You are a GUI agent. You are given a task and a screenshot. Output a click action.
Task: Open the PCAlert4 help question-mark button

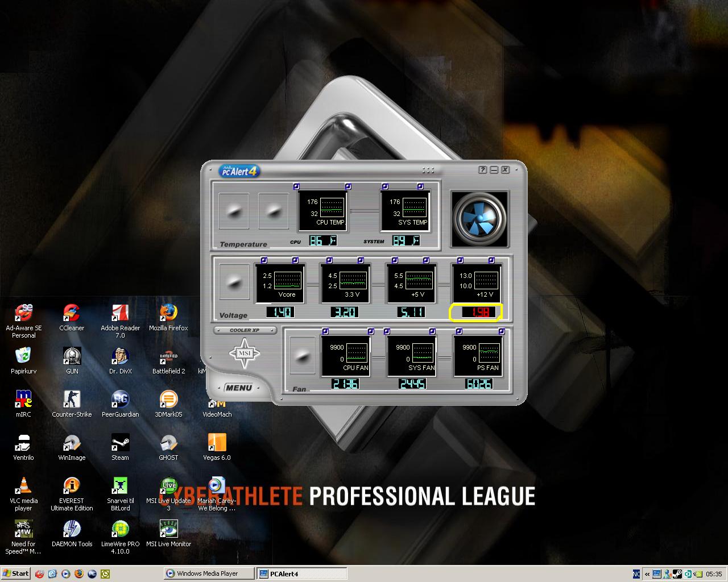coord(482,170)
